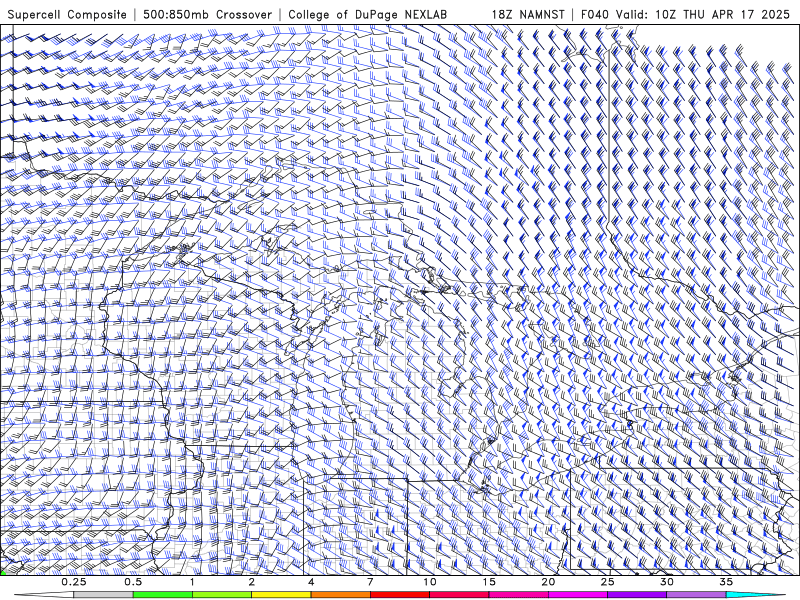Select the light purple 30–35 color bar segment

point(696,595)
